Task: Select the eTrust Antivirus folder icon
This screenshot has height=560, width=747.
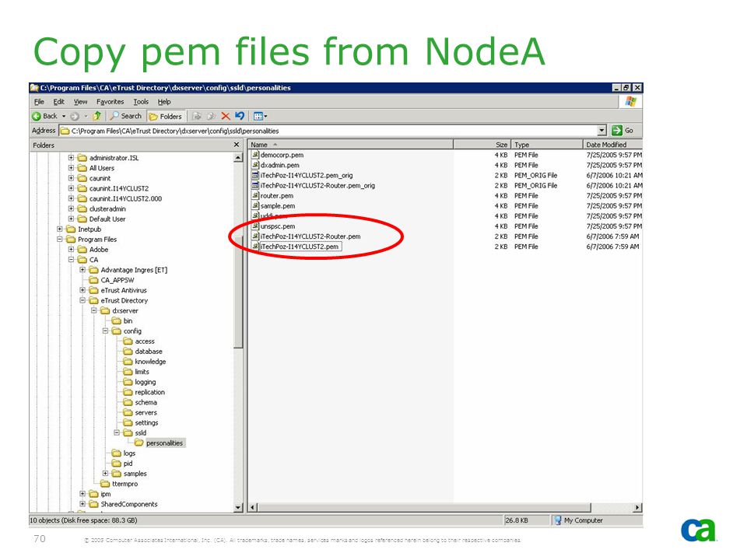Action: [x=94, y=290]
